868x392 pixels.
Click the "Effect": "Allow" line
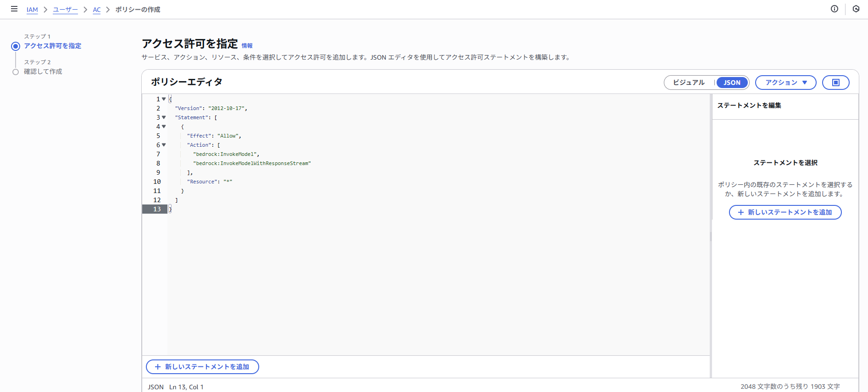(x=214, y=136)
